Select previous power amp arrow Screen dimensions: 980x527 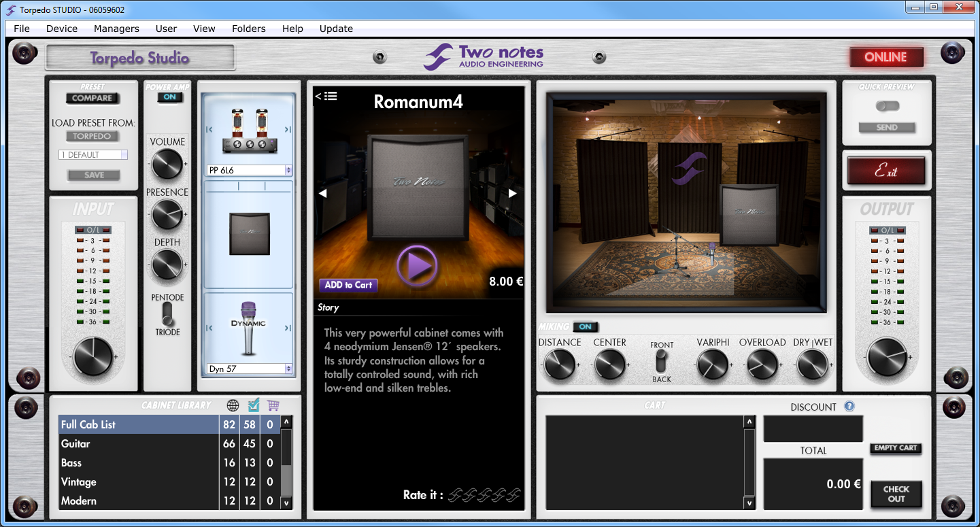pyautogui.click(x=210, y=129)
